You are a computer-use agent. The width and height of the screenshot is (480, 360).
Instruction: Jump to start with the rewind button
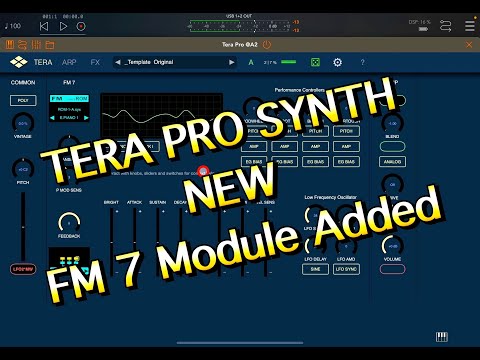(44, 26)
